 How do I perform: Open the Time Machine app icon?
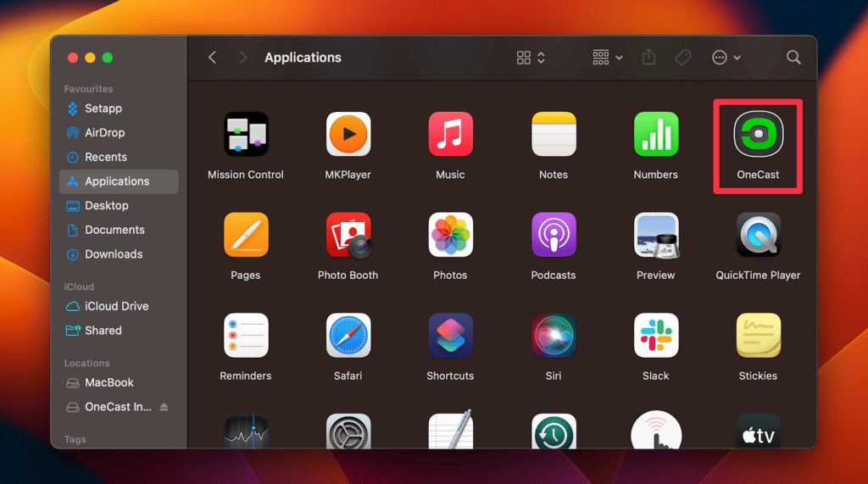[554, 431]
